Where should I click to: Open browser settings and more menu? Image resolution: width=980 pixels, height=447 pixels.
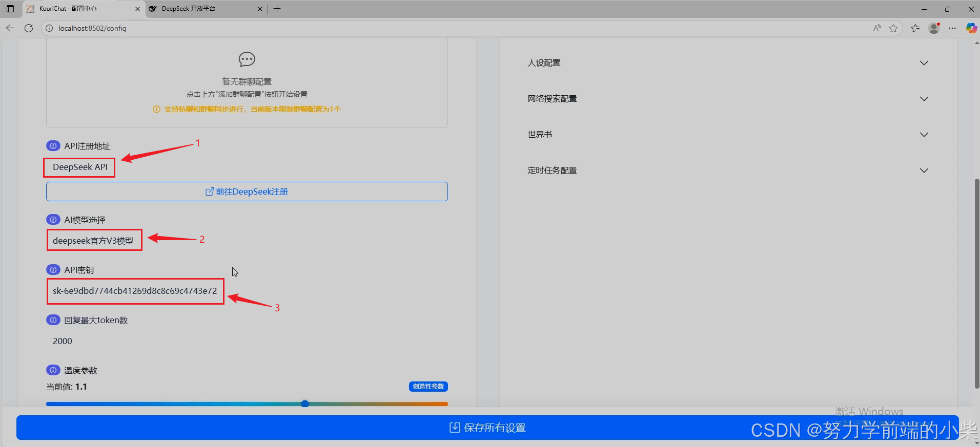click(x=952, y=28)
